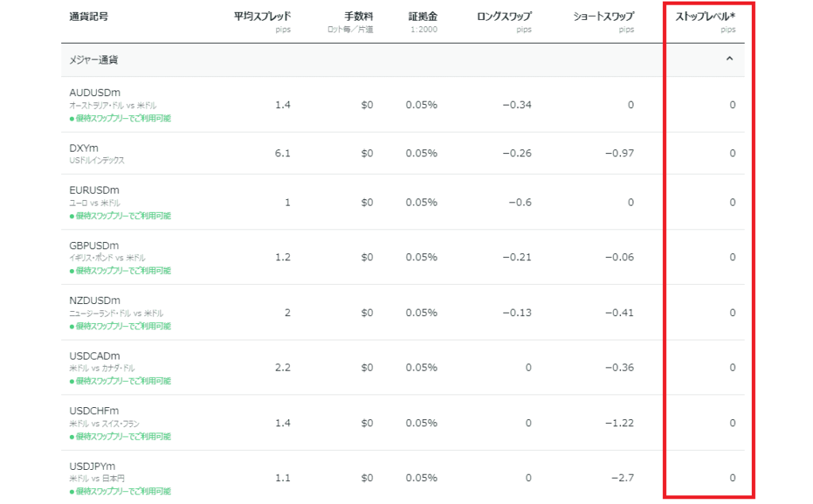Image resolution: width=813 pixels, height=504 pixels.
Task: Select the USDJPYm currency pair
Action: pyautogui.click(x=94, y=466)
